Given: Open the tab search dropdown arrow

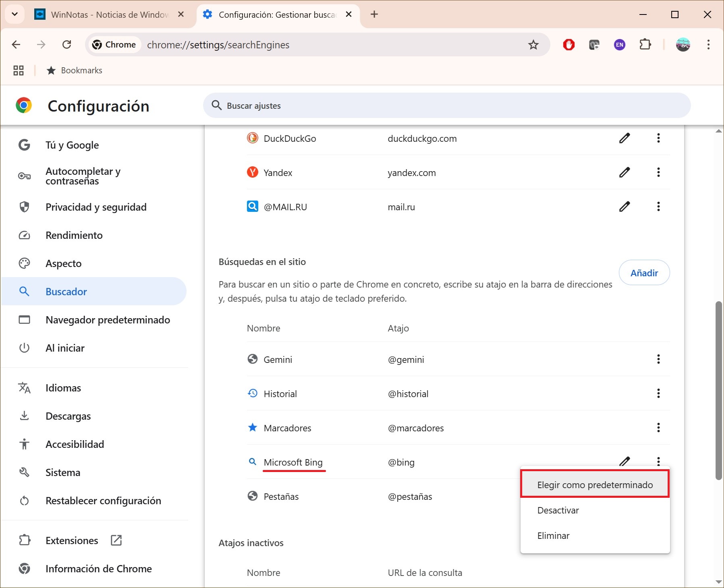Looking at the screenshot, I should (x=15, y=14).
